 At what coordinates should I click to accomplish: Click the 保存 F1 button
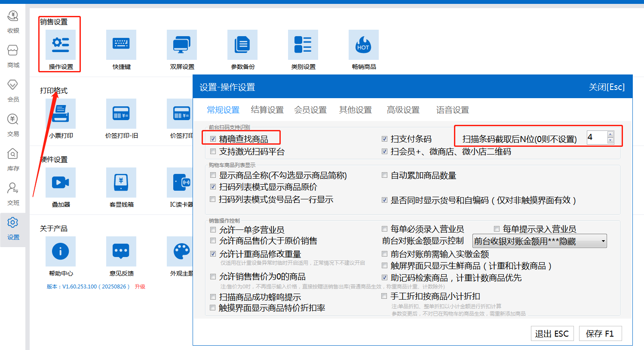pyautogui.click(x=600, y=334)
